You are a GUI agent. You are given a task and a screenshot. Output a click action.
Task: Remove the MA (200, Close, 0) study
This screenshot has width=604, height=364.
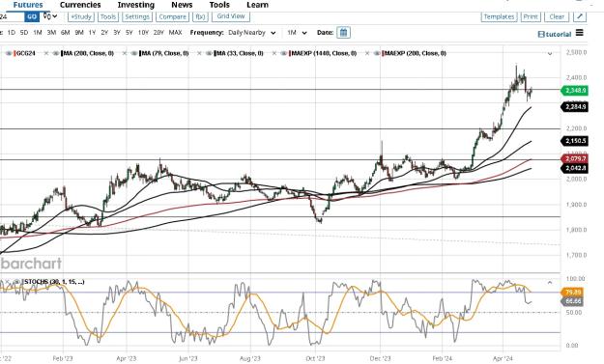pyautogui.click(x=46, y=53)
